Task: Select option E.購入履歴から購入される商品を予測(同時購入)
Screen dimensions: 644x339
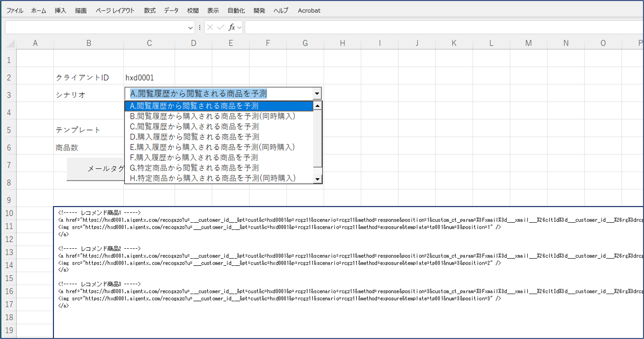Action: point(219,148)
